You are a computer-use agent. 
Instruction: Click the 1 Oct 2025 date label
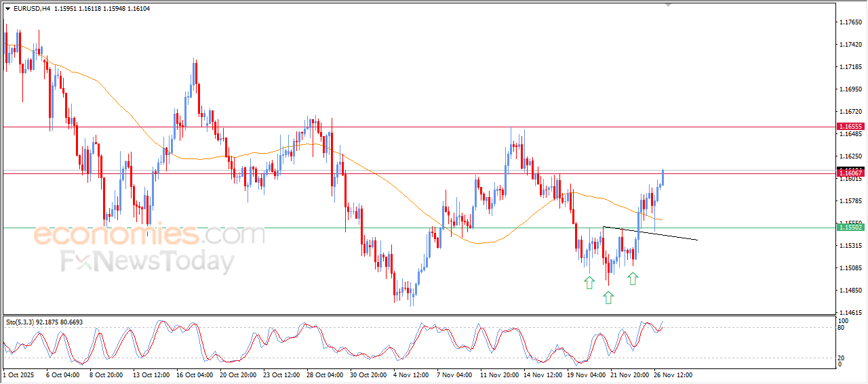click(18, 375)
